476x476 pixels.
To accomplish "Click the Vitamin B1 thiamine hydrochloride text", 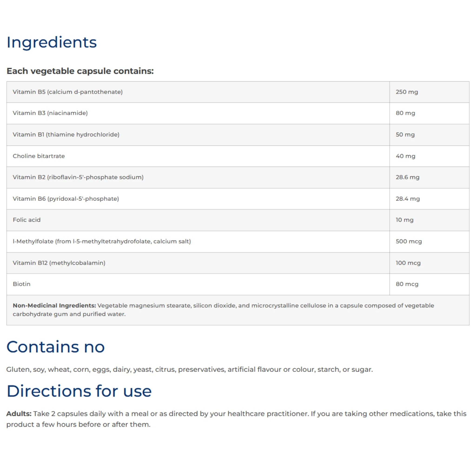I will point(66,135).
